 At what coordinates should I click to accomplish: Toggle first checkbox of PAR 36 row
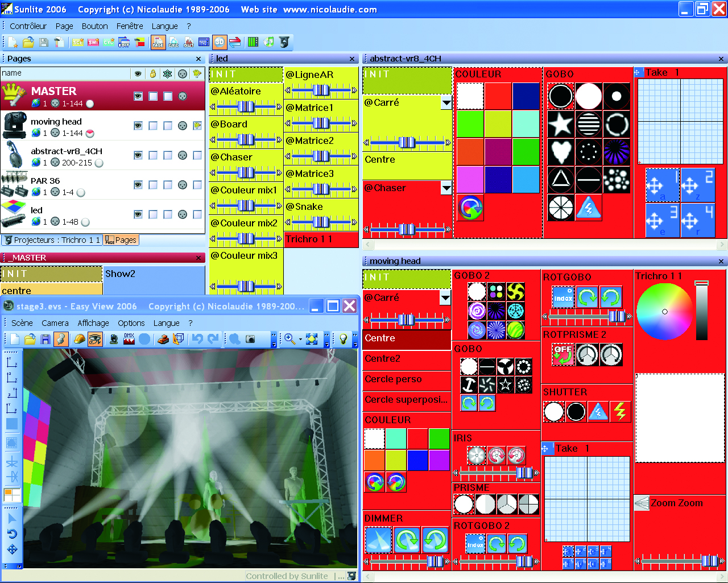coord(153,185)
